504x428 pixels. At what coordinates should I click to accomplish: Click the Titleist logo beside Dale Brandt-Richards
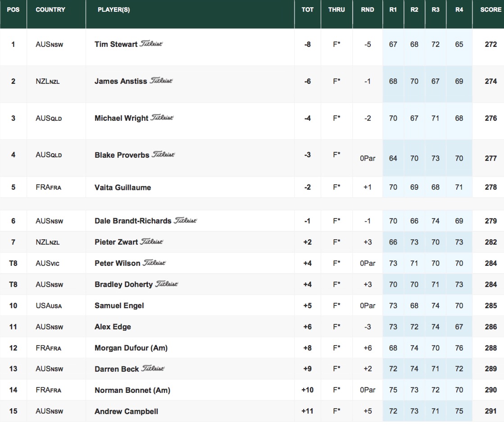(185, 221)
